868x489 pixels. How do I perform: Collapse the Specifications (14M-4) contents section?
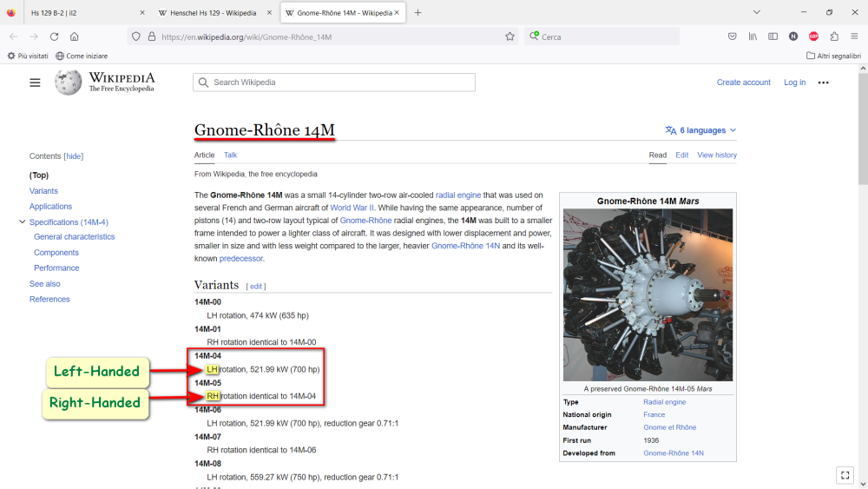click(x=21, y=222)
